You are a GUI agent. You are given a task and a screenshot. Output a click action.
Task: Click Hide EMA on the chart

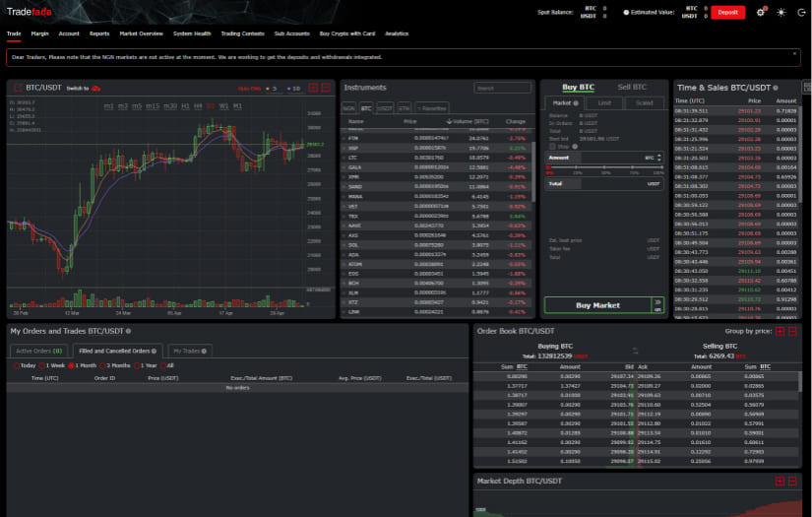tap(249, 89)
